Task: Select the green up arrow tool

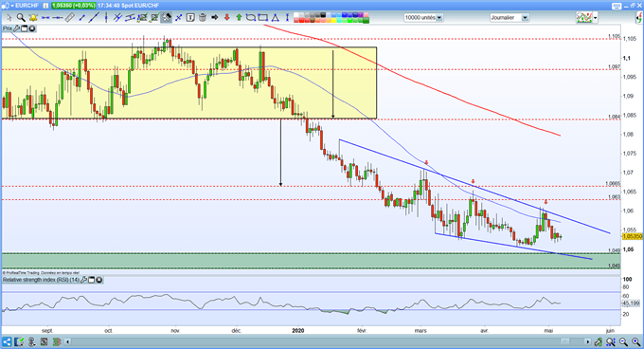Action: point(239,18)
